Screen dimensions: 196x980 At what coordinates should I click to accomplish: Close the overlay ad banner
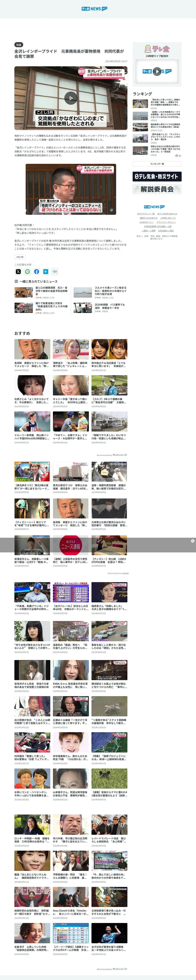click(193, 541)
